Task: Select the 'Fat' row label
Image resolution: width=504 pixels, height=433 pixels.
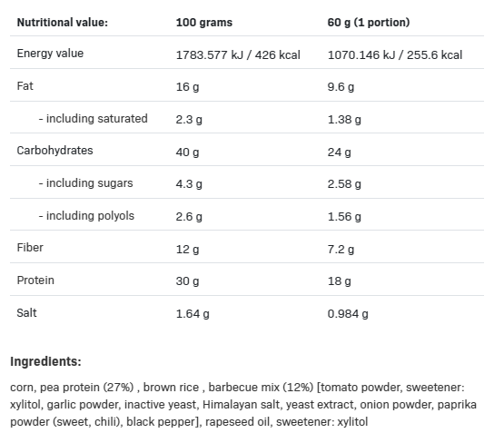Action: [x=25, y=86]
